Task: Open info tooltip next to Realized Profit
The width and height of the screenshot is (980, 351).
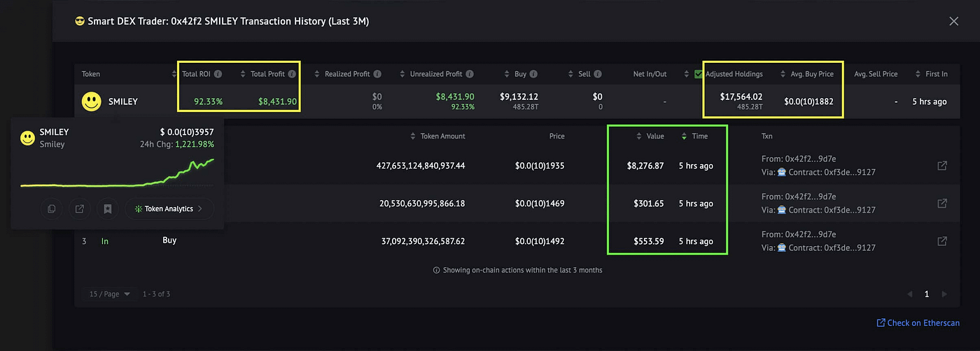Action: [377, 74]
